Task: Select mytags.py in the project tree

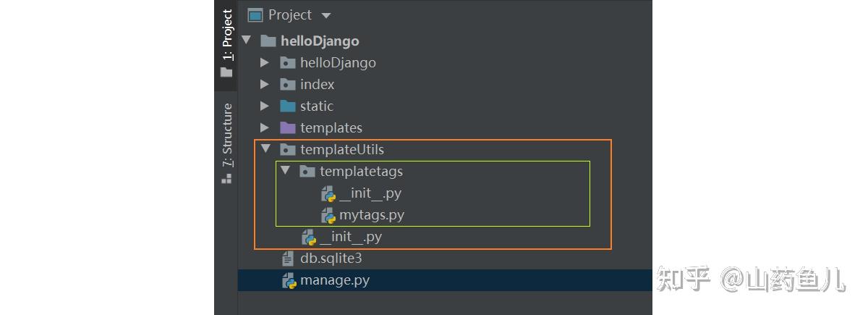Action: [x=372, y=215]
